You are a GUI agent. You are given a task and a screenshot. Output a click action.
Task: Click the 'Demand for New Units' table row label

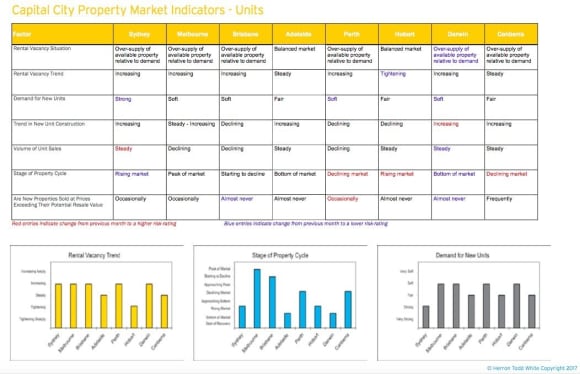39,98
